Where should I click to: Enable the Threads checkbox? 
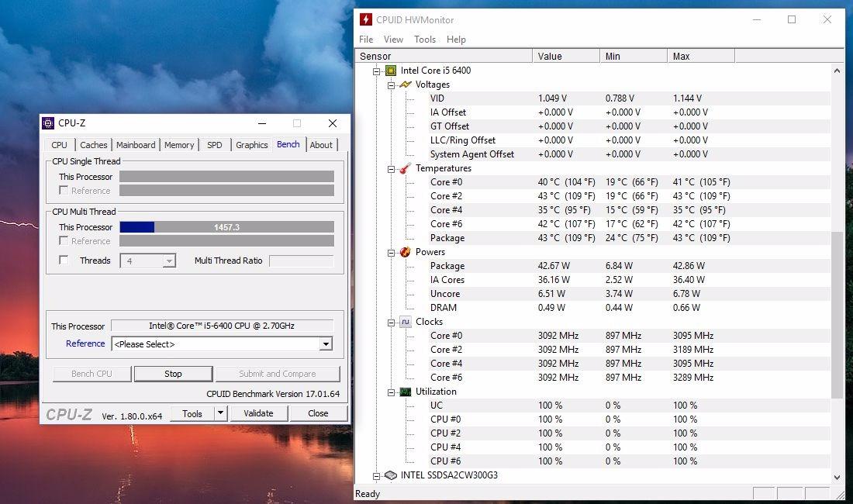[64, 260]
